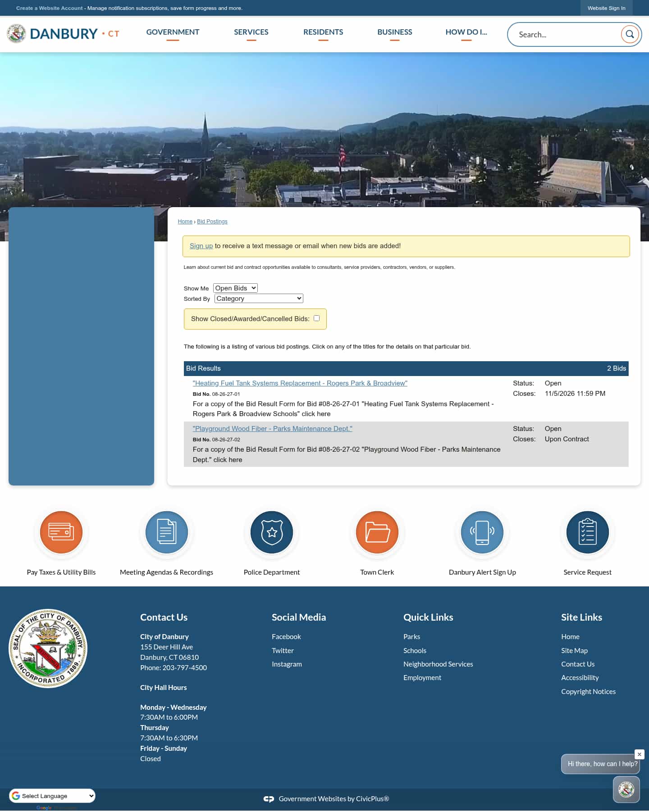
Task: Click the Home breadcrumb link
Action: (185, 222)
